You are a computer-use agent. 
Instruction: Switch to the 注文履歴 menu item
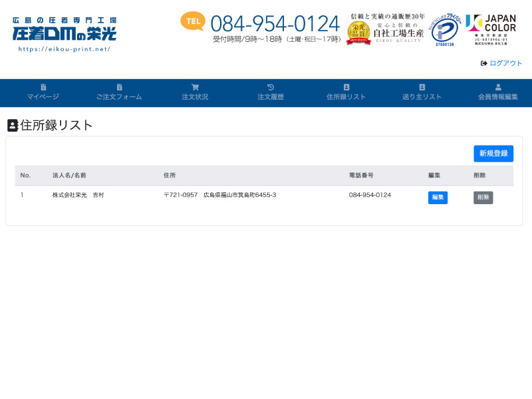point(270,96)
